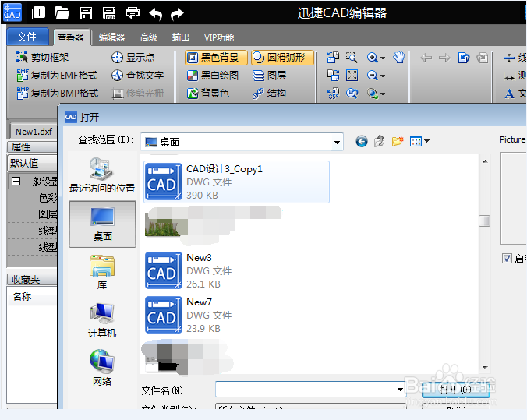This screenshot has height=420, width=527.
Task: Click the New file icon in title bar
Action: pos(38,13)
